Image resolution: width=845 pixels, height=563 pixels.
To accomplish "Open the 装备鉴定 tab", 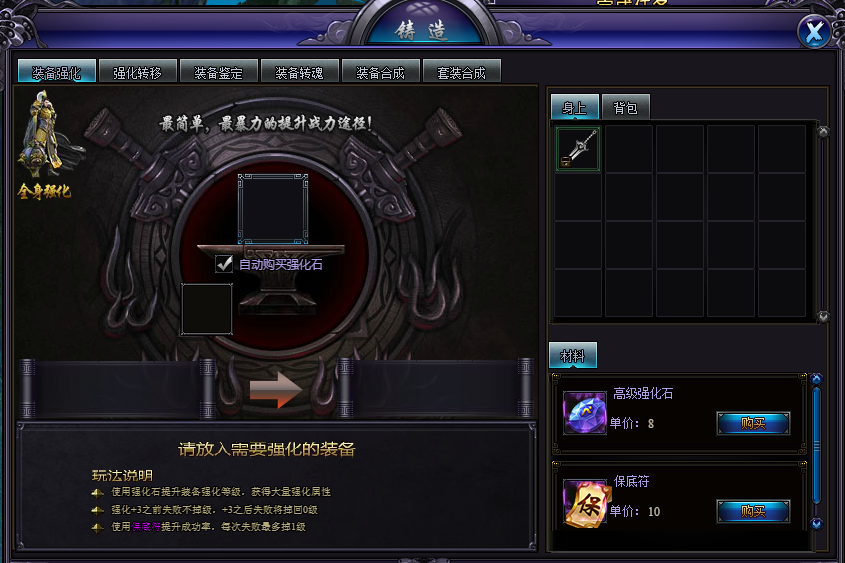I will 219,71.
